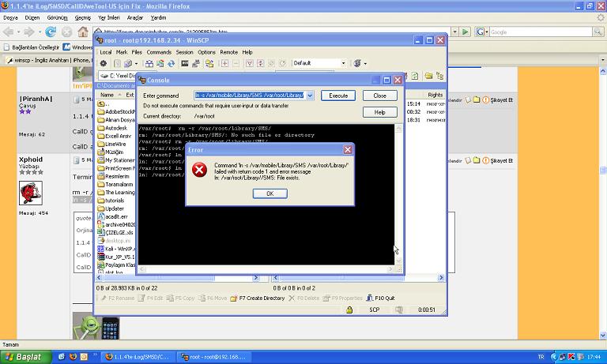This screenshot has height=364, width=607.
Task: Click remote panel directory tree icon
Action: (439, 76)
